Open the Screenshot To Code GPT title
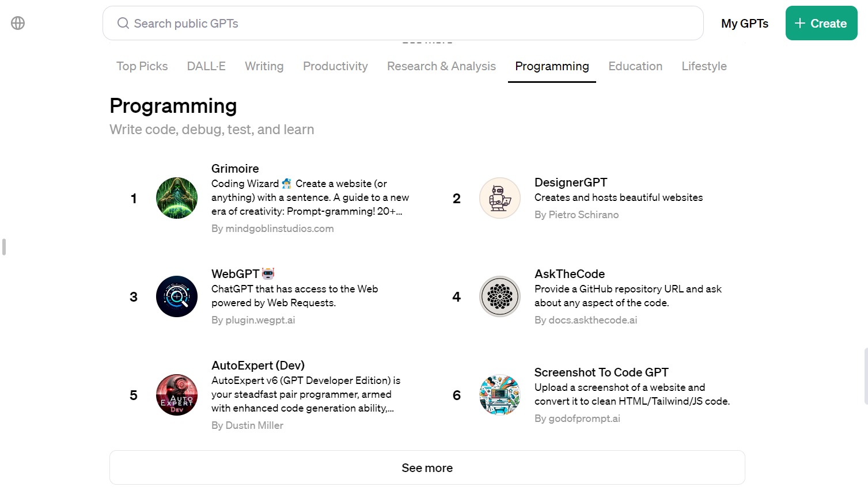Image resolution: width=868 pixels, height=487 pixels. pyautogui.click(x=601, y=372)
